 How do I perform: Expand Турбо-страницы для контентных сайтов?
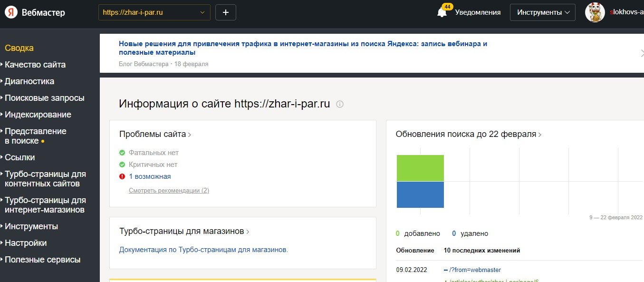point(46,179)
